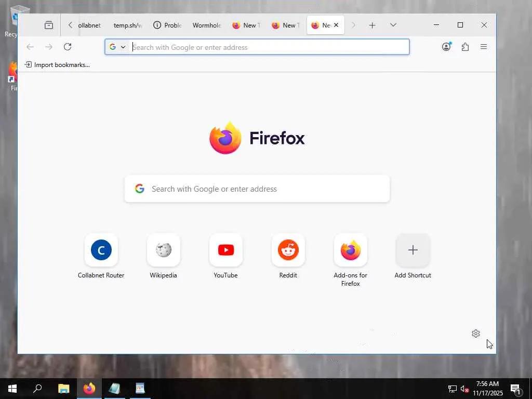This screenshot has height=399, width=532.
Task: Open the taskbar clock showing 7:56 AM
Action: (x=488, y=389)
